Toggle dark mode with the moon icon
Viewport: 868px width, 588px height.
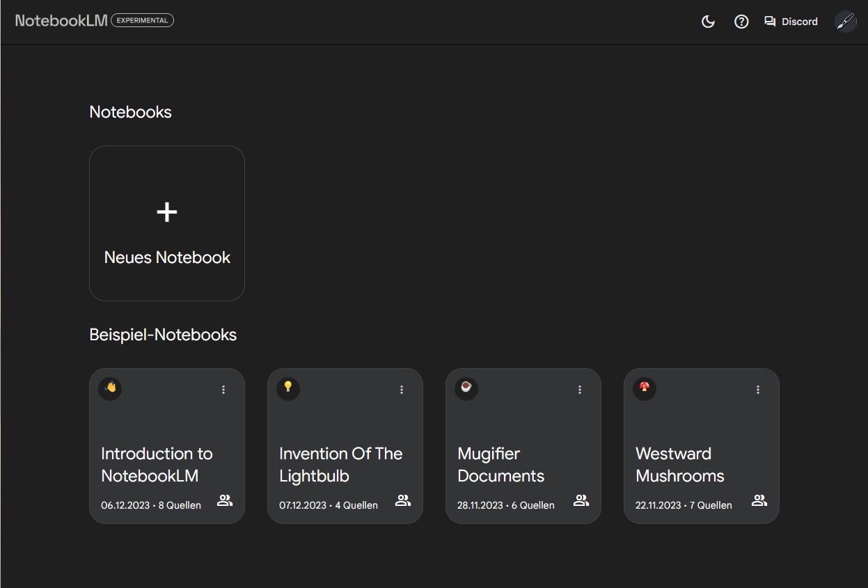(x=708, y=22)
